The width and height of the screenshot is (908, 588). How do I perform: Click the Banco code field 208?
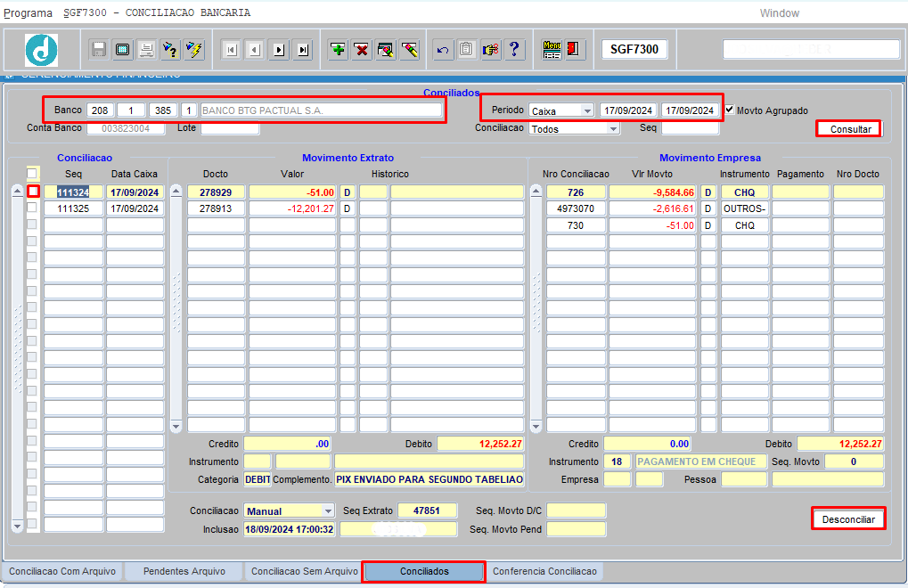click(100, 110)
